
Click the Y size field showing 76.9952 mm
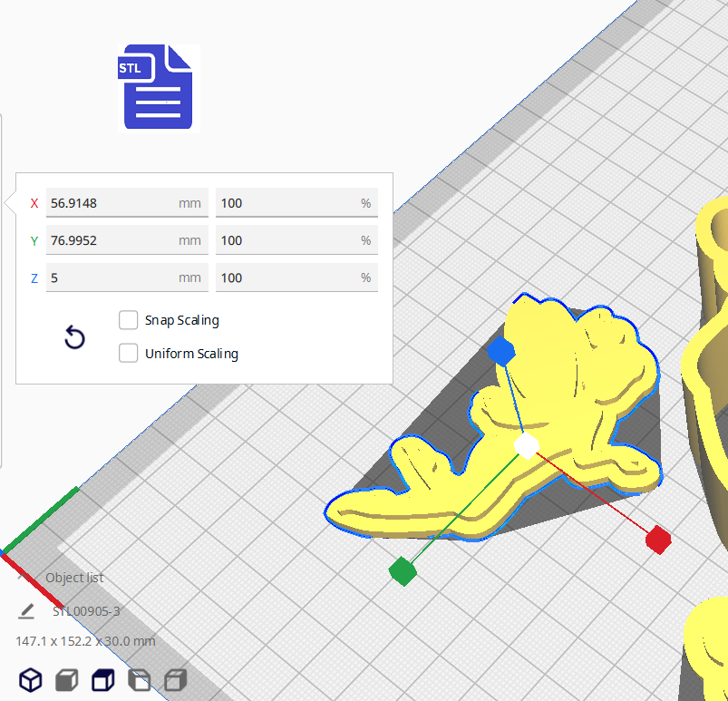(109, 240)
